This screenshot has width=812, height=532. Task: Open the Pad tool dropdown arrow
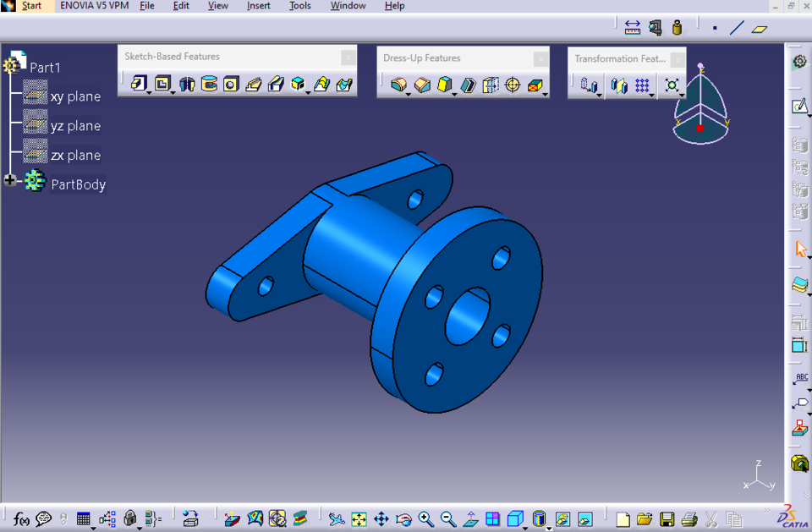pyautogui.click(x=149, y=92)
